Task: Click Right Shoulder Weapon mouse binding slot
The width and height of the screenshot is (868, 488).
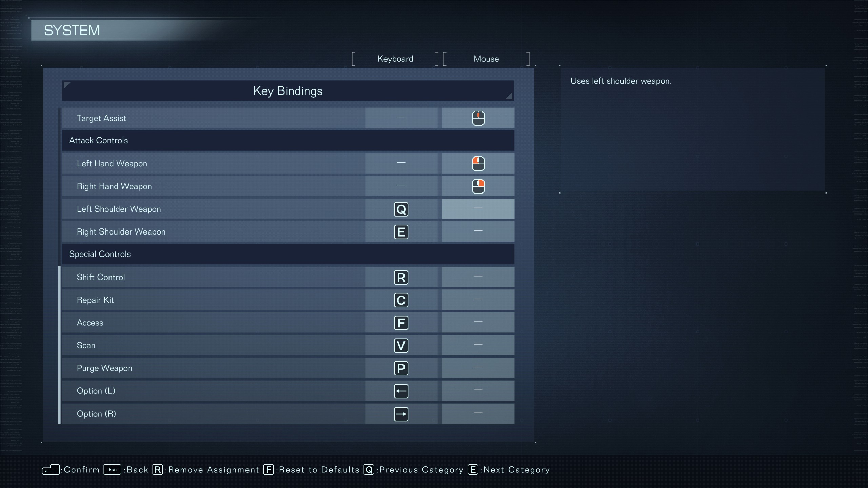Action: (477, 231)
